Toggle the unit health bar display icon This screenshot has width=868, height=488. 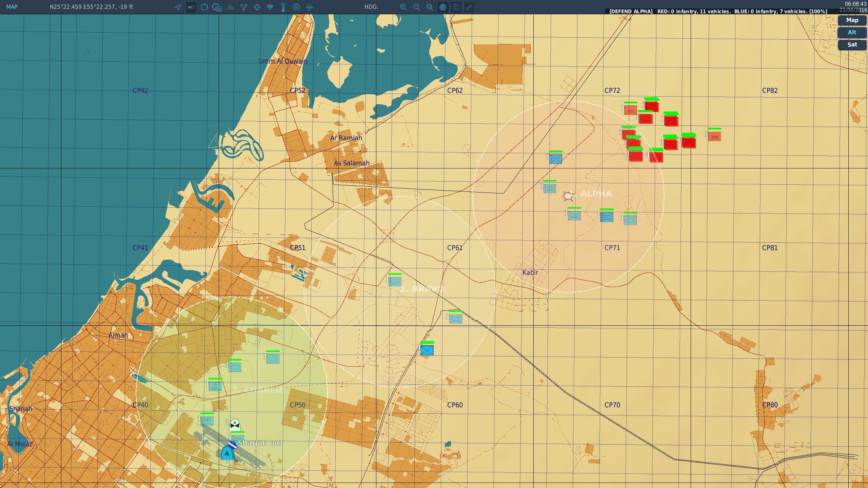point(191,7)
